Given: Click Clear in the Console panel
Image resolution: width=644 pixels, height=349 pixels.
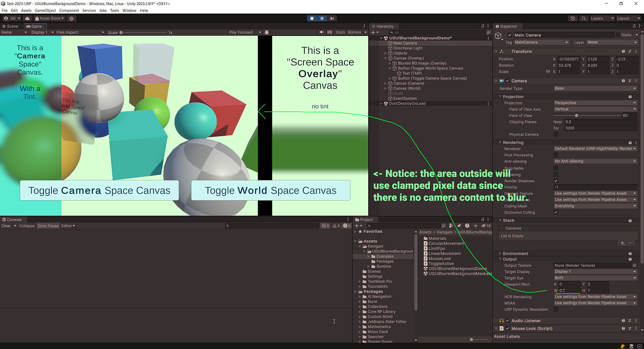Looking at the screenshot, I should point(6,225).
